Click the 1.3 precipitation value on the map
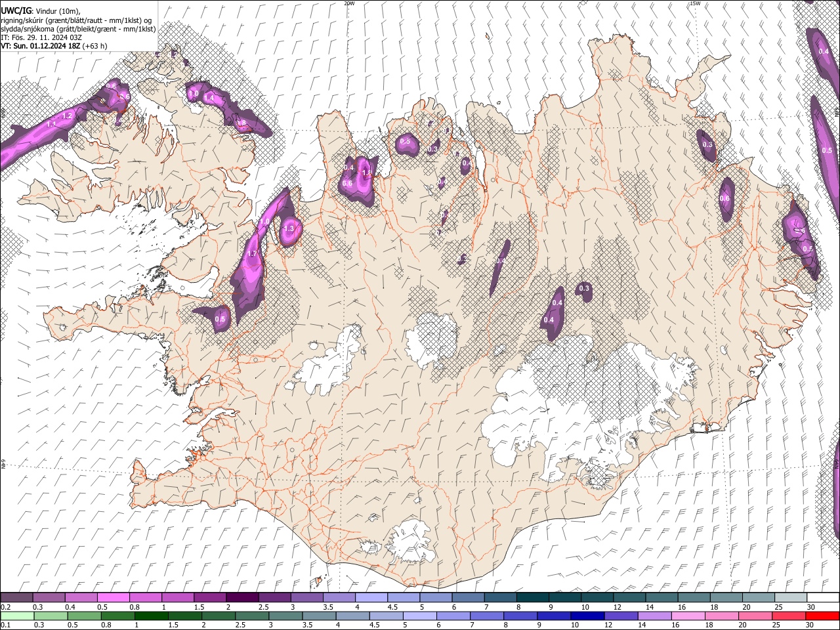The image size is (840, 630). (x=289, y=228)
